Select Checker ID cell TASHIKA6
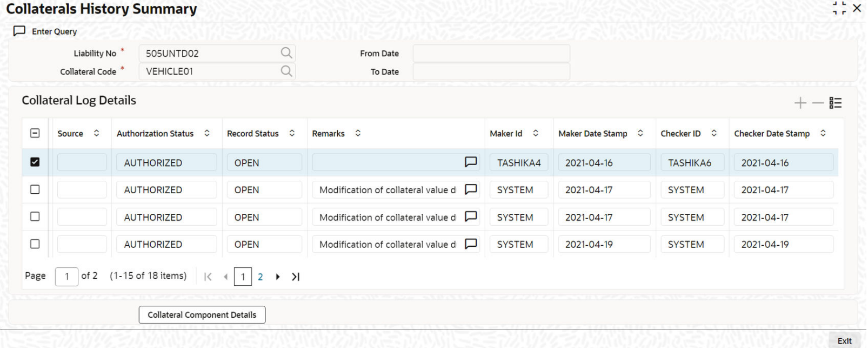Image resolution: width=868 pixels, height=348 pixels. click(x=692, y=162)
